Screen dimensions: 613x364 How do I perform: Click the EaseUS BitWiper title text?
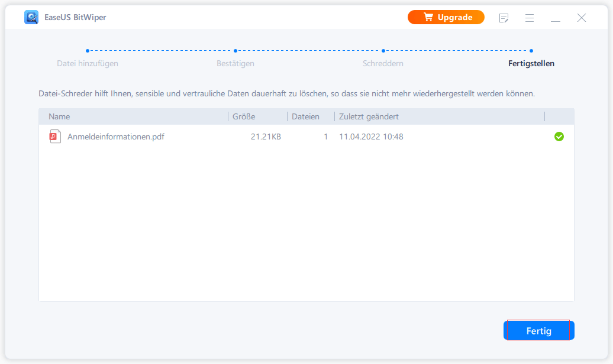click(x=75, y=17)
